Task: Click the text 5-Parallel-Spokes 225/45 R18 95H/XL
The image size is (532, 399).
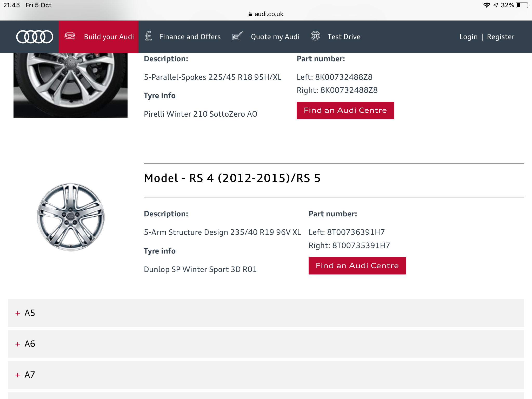Action: pyautogui.click(x=212, y=77)
